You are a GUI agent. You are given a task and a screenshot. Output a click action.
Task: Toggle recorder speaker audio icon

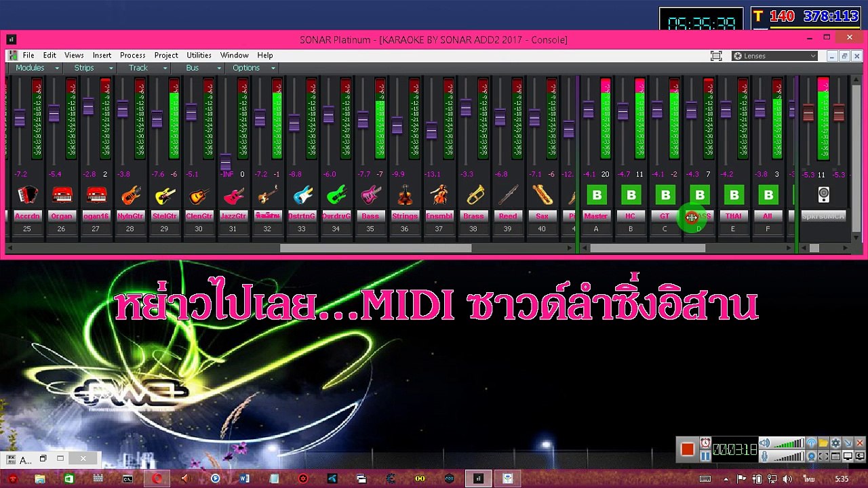[764, 443]
